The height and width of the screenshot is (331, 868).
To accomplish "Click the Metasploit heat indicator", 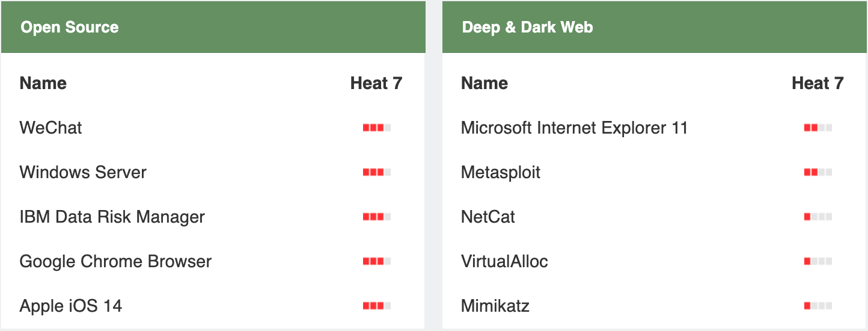I will (x=818, y=172).
